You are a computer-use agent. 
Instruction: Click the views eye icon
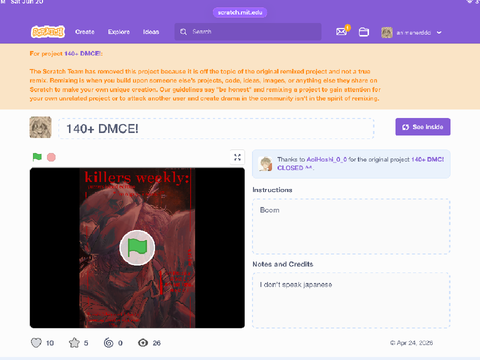(x=143, y=343)
